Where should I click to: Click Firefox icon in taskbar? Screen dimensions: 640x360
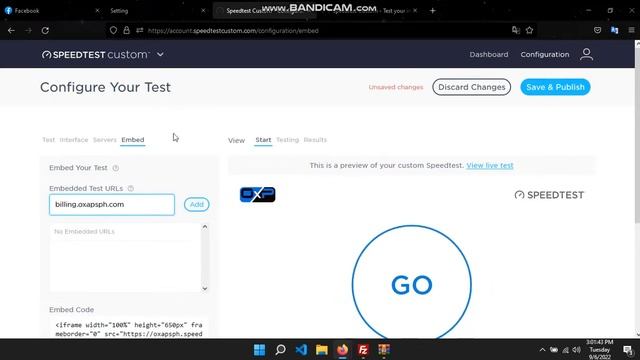point(342,350)
